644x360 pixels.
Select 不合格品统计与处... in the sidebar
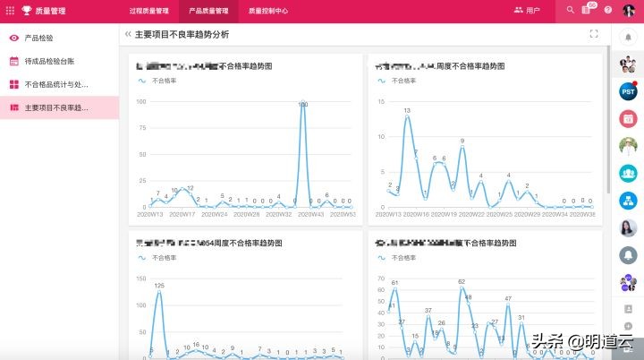pyautogui.click(x=60, y=85)
